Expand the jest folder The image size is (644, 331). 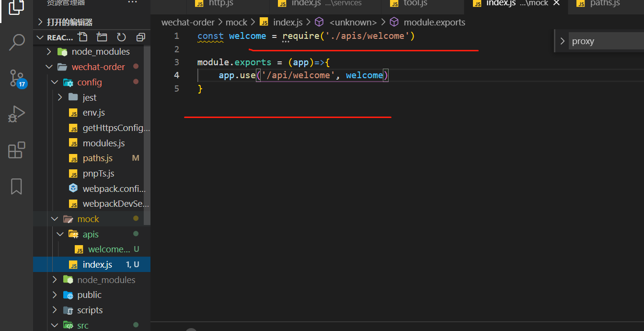click(60, 97)
